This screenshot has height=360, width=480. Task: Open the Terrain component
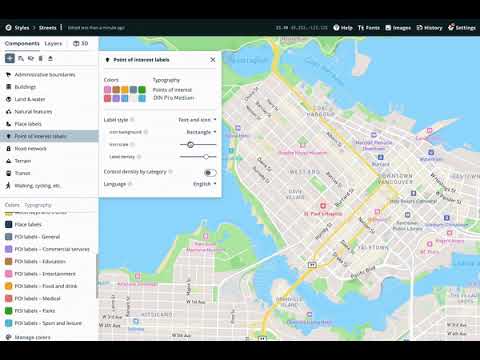tap(49, 161)
